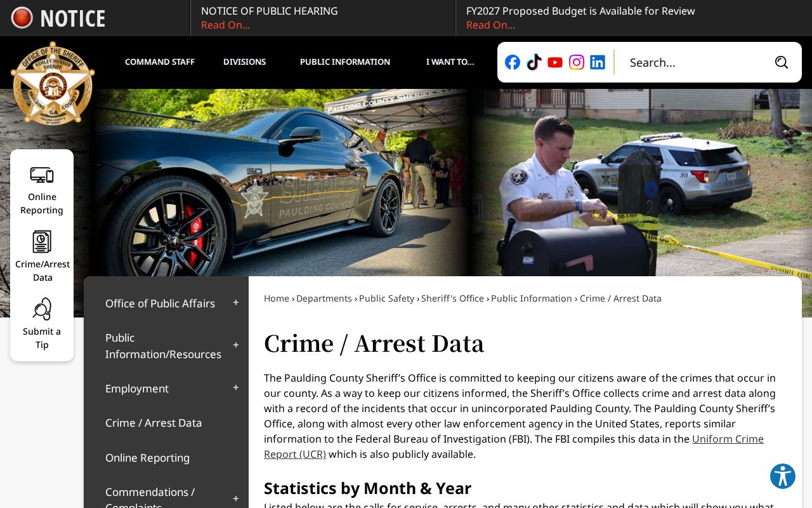The width and height of the screenshot is (812, 508).
Task: Expand the Employment submenu
Action: [236, 388]
